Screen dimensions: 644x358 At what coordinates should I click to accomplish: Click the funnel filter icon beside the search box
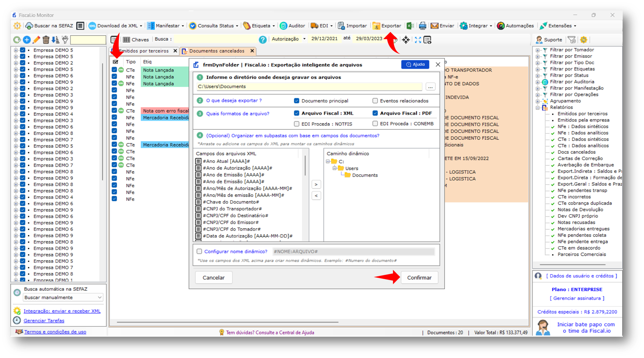click(x=65, y=40)
